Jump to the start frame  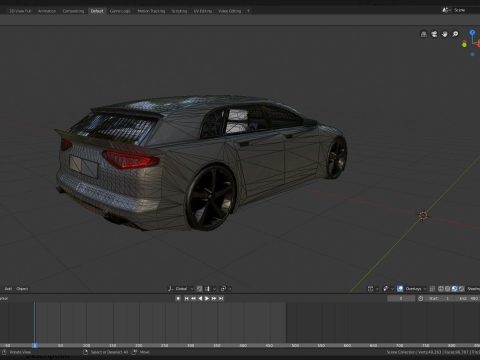[186, 298]
